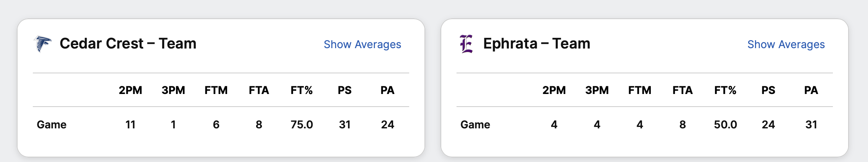
Task: Click the Ephrata – Team heading
Action: [537, 44]
